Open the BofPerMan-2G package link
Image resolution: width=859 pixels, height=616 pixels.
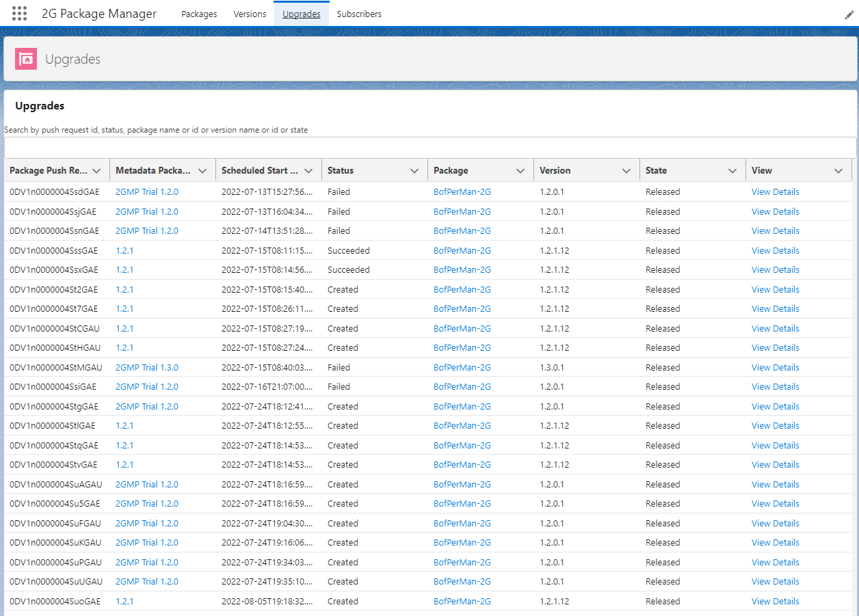coord(462,191)
